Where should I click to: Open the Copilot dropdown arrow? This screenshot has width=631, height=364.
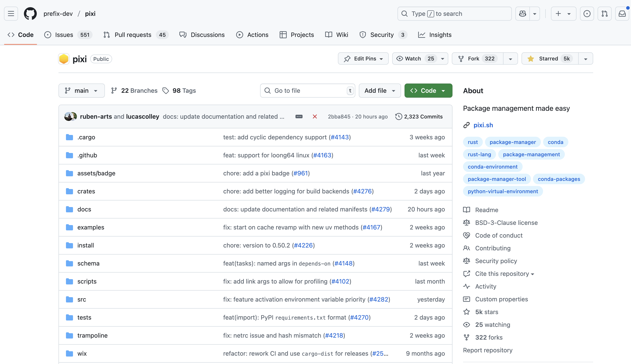click(x=535, y=13)
